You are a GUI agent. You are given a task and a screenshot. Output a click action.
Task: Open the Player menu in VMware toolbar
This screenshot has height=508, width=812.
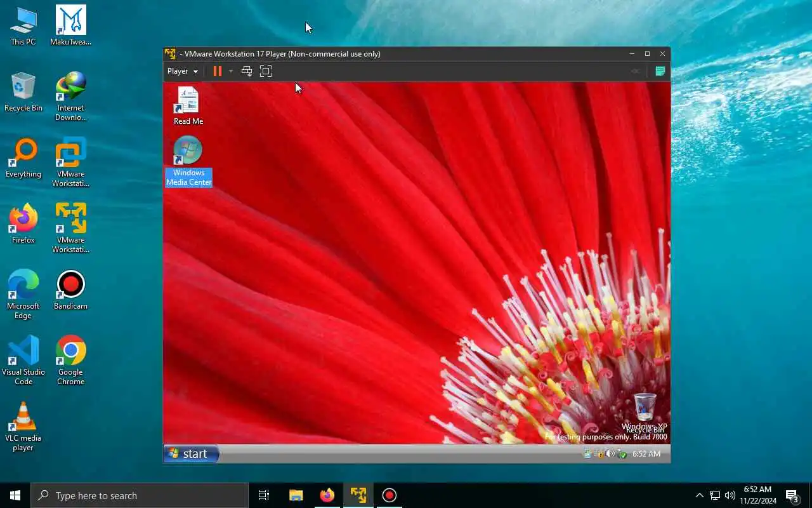tap(183, 71)
